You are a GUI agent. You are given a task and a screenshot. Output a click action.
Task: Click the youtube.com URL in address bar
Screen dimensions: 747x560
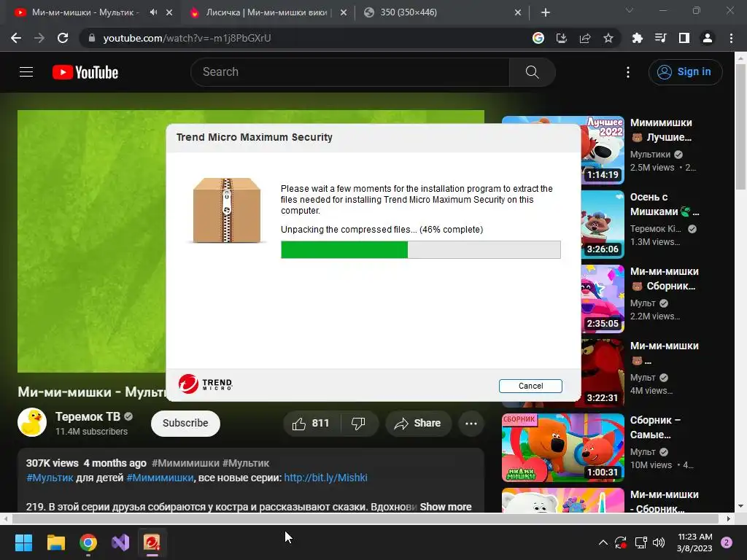click(187, 38)
